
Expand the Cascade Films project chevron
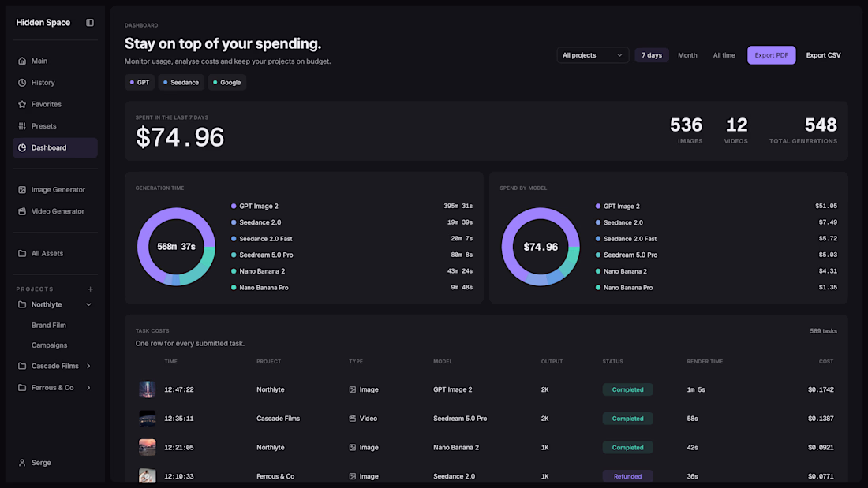point(88,366)
